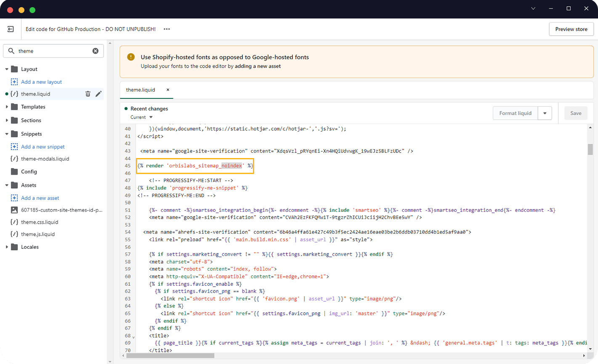The width and height of the screenshot is (598, 364).
Task: Click the exit editor back icon
Action: tap(11, 29)
